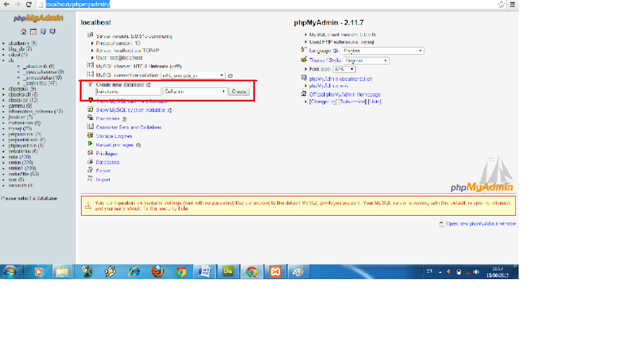Select the test database in sidebar
The height and width of the screenshot is (338, 644).
tap(16, 180)
